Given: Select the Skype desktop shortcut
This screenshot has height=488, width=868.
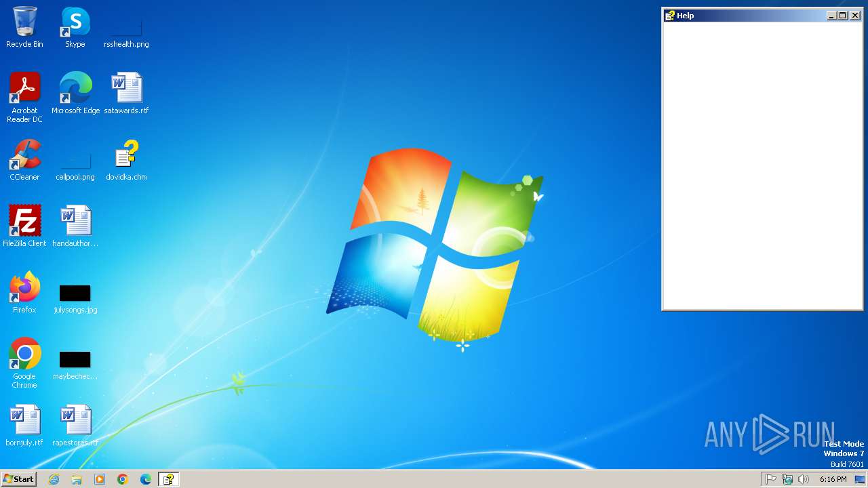Looking at the screenshot, I should tap(75, 27).
